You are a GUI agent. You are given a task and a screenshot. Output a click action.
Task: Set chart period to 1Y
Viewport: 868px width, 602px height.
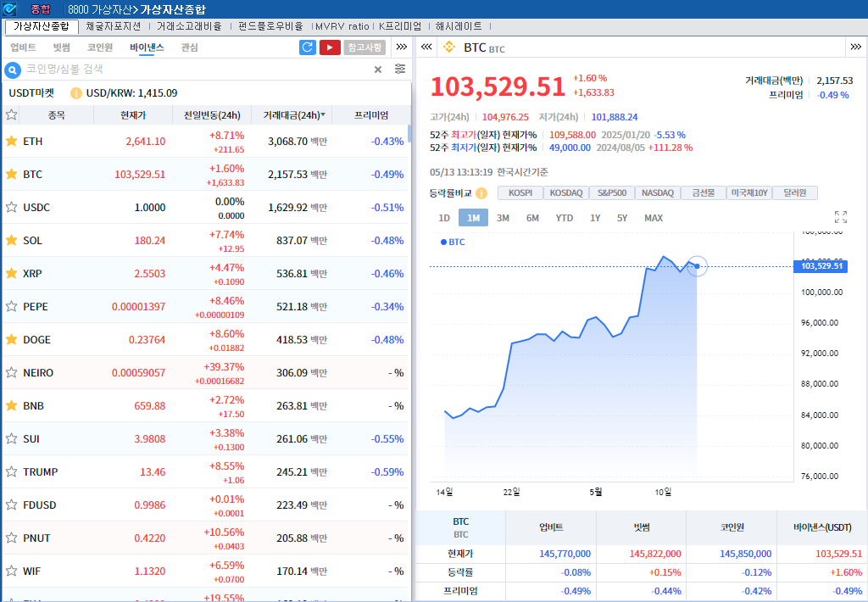(595, 218)
